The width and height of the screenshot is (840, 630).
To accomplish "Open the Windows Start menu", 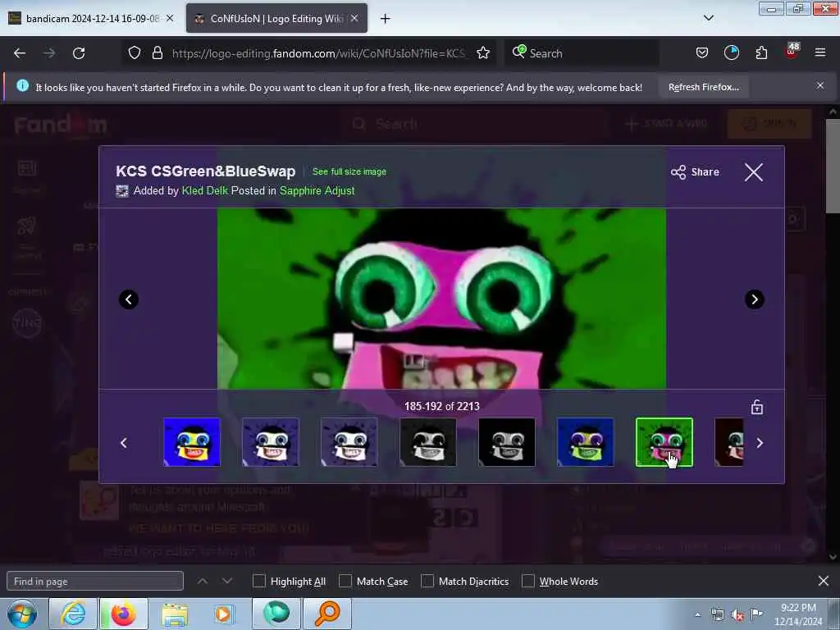I will tap(21, 614).
